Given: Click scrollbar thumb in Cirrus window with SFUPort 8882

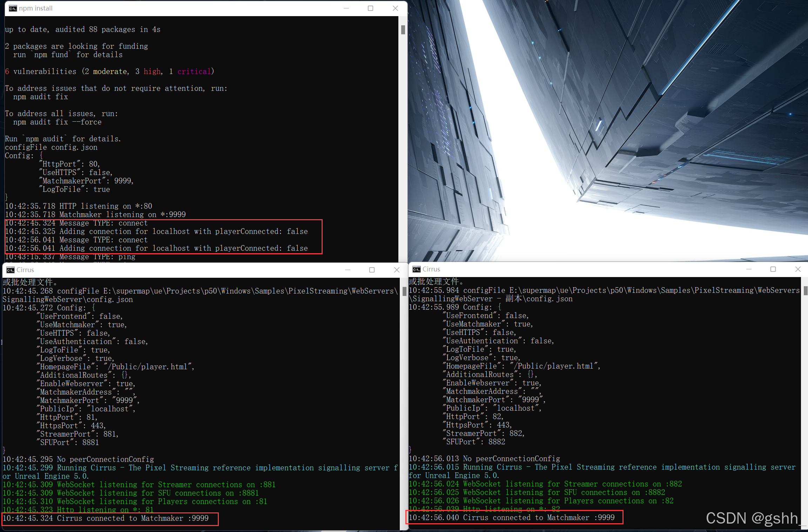Looking at the screenshot, I should pos(806,290).
